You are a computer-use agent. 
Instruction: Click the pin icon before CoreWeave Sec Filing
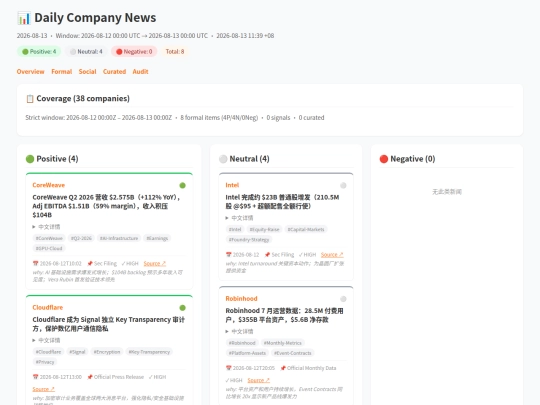click(x=90, y=263)
